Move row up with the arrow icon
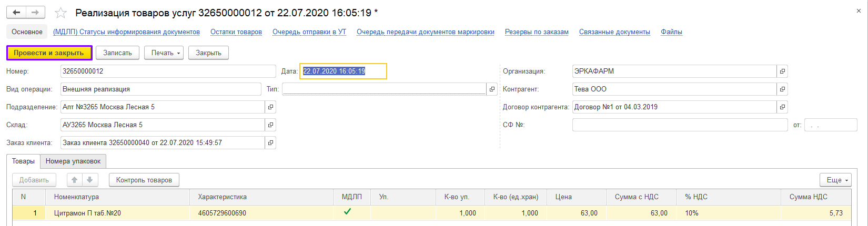The image size is (868, 226). click(x=75, y=180)
